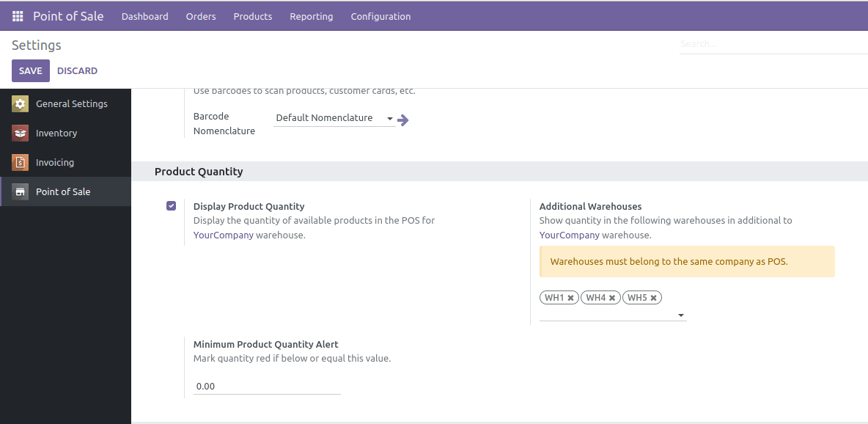Open Barcode Nomenclature external link arrow

tap(403, 120)
